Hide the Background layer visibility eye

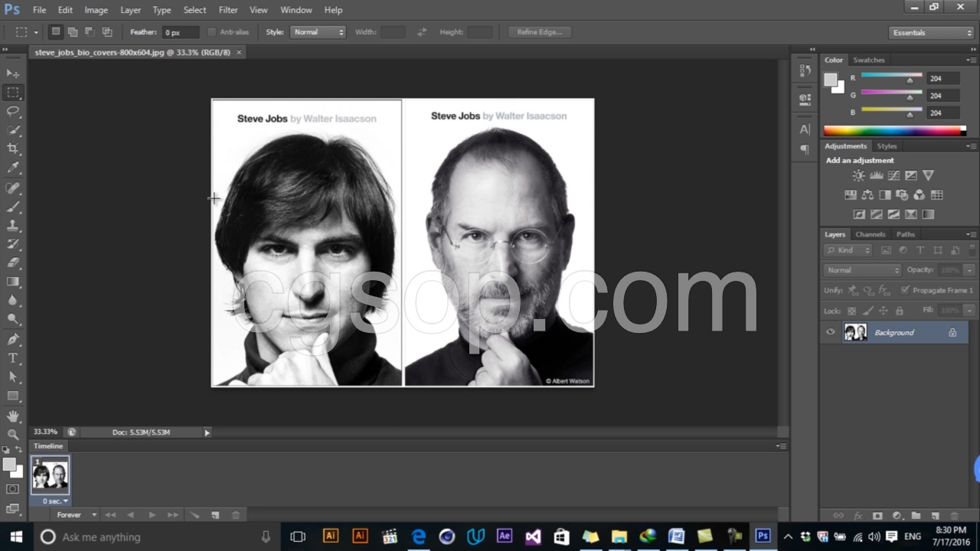pos(831,332)
